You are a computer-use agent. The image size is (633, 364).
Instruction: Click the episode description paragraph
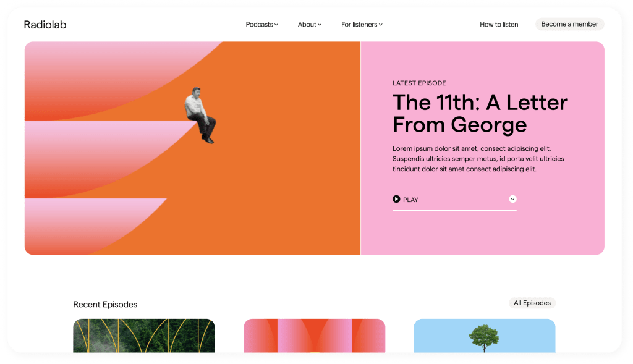478,159
